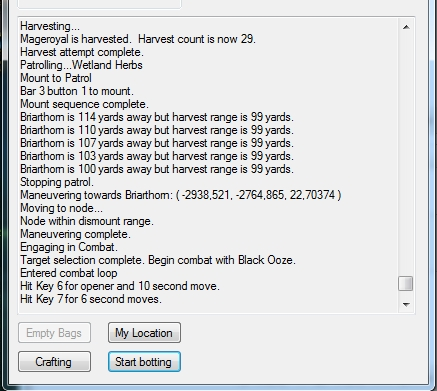Select the "Node within dismount range." line
The image size is (437, 391).
pos(87,221)
